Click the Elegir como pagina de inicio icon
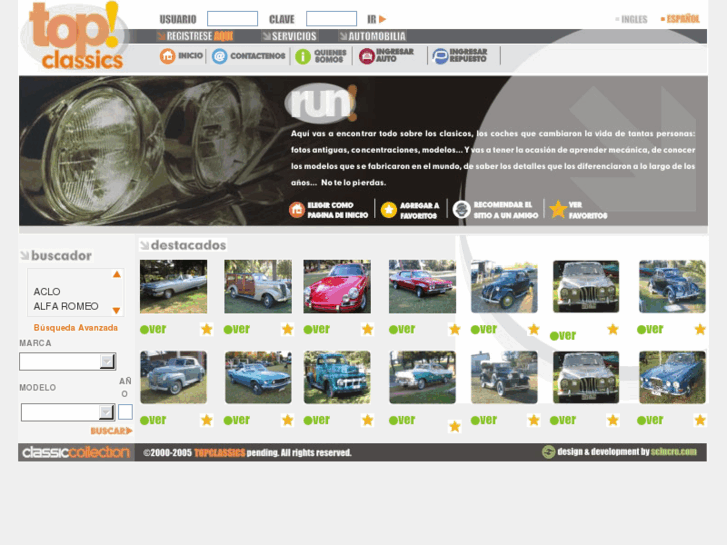This screenshot has width=727, height=545. (x=297, y=210)
